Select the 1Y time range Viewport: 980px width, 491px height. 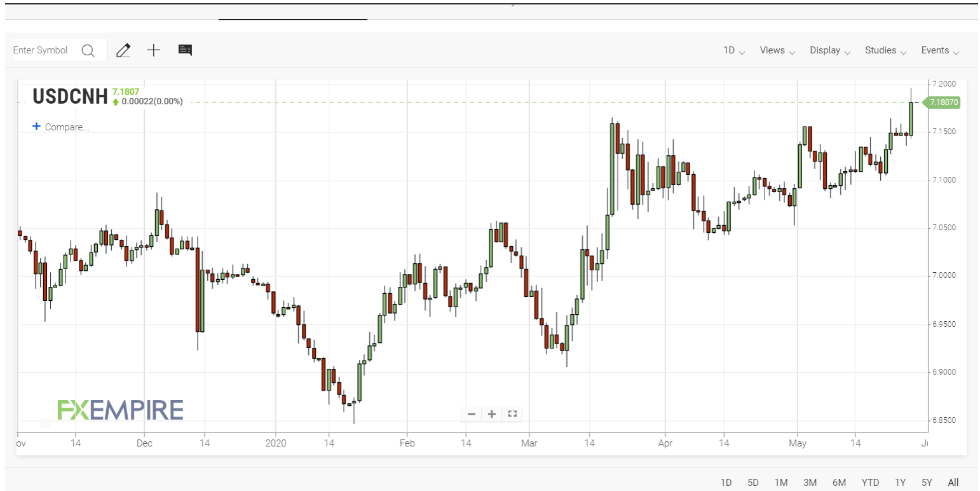click(900, 482)
